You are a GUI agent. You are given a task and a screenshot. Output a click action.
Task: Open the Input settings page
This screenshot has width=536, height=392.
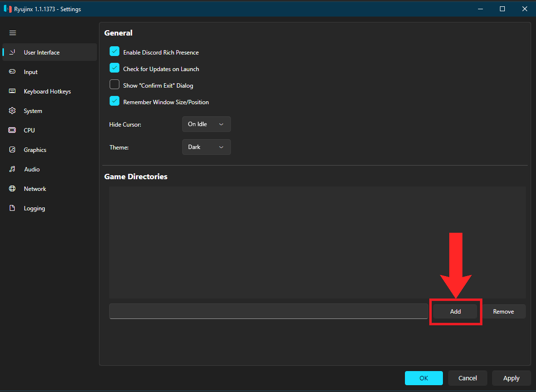tap(50, 72)
